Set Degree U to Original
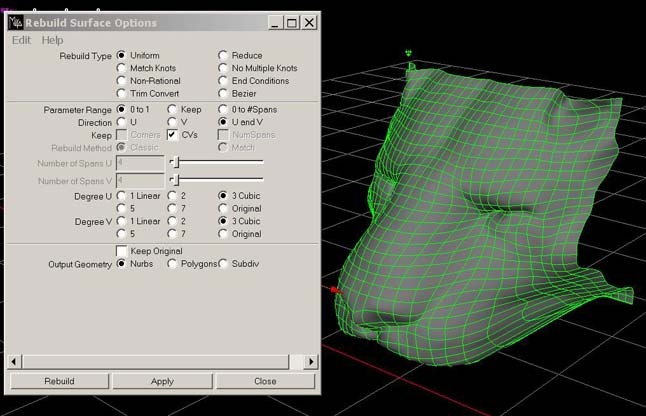The image size is (646, 416). [x=223, y=208]
